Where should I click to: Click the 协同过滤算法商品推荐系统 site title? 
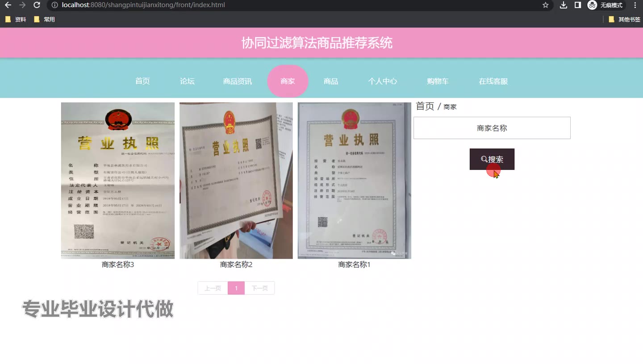pos(317,43)
